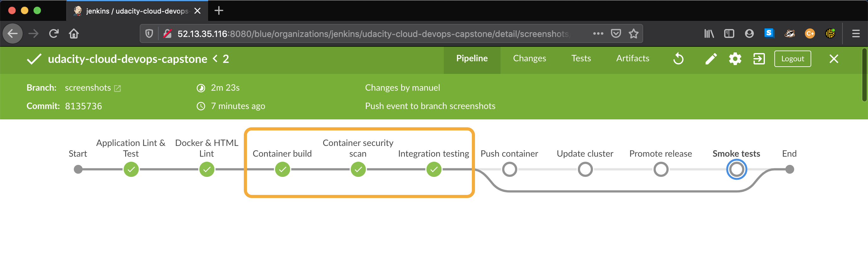Viewport: 868px width, 271px height.
Task: Click the browser back arrow button
Action: point(13,33)
